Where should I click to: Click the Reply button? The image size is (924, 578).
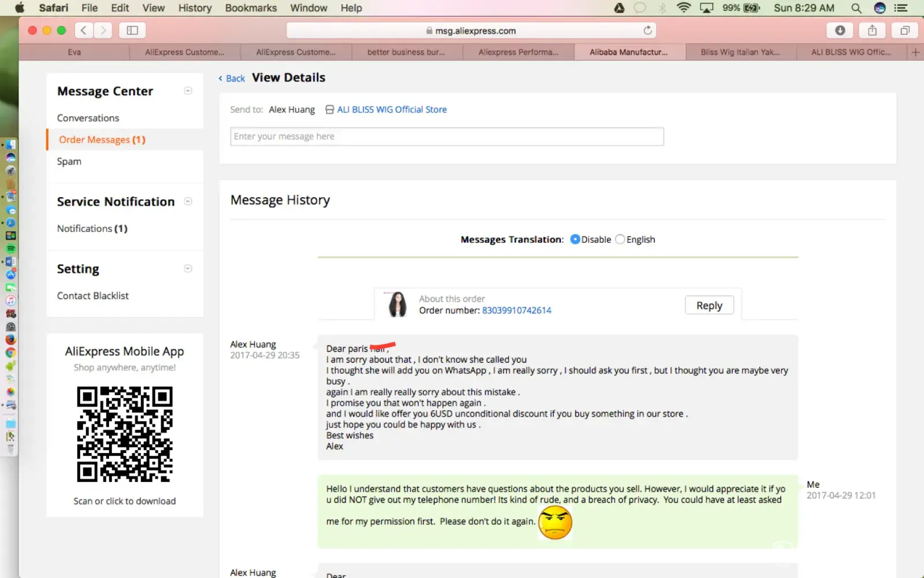point(709,305)
